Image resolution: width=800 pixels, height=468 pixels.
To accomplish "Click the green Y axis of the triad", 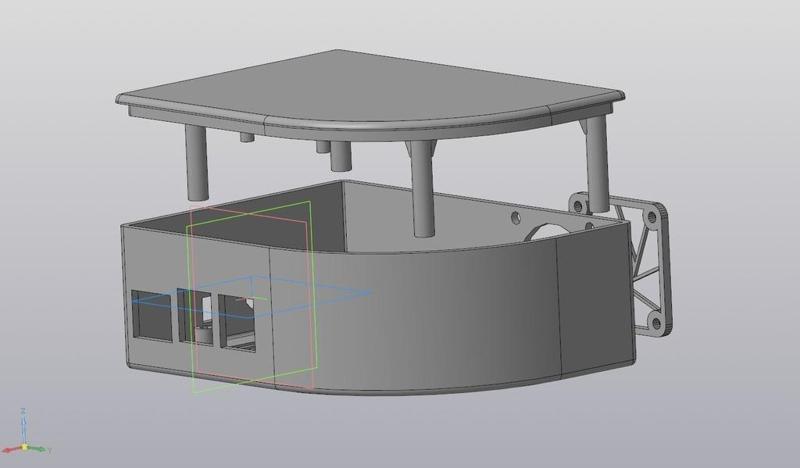I will [x=38, y=449].
